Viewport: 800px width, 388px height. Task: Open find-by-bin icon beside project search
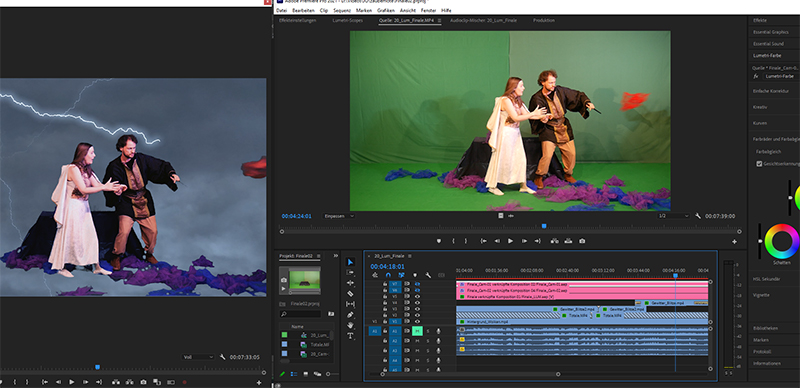pyautogui.click(x=331, y=314)
